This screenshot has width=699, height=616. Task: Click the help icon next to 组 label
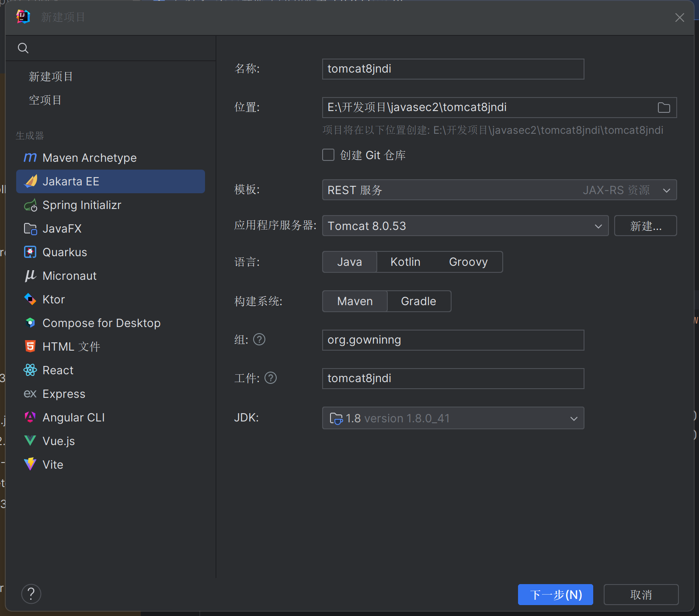pos(259,340)
